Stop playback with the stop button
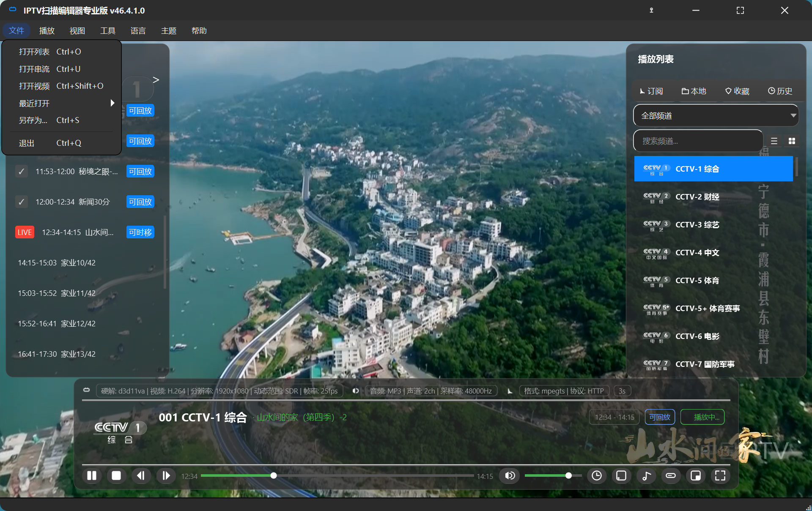This screenshot has width=812, height=511. 116,476
